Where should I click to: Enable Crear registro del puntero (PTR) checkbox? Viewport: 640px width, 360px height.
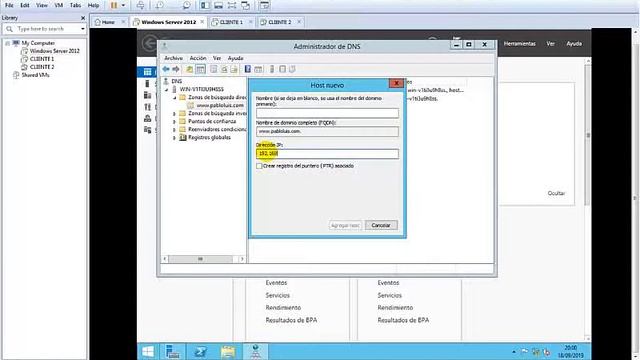[259, 166]
